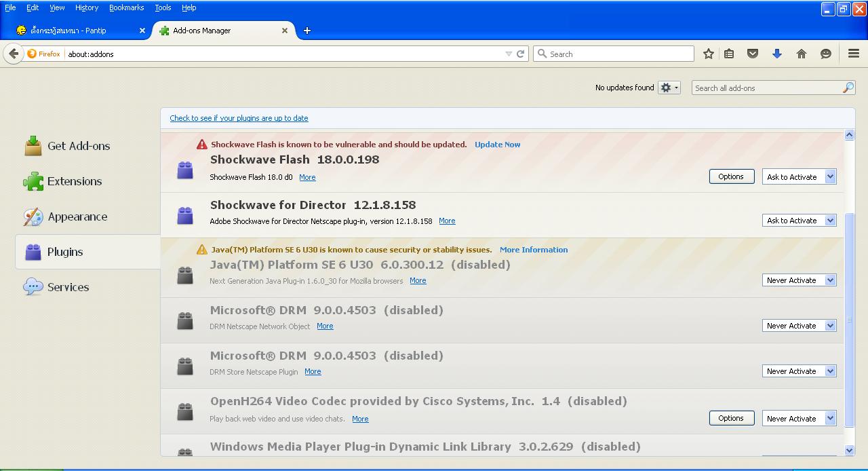Click the Shockwave for Director plugin icon

pyautogui.click(x=185, y=215)
